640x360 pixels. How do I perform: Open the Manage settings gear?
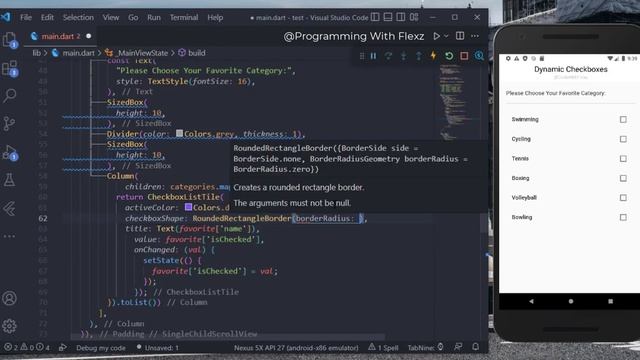[9, 326]
